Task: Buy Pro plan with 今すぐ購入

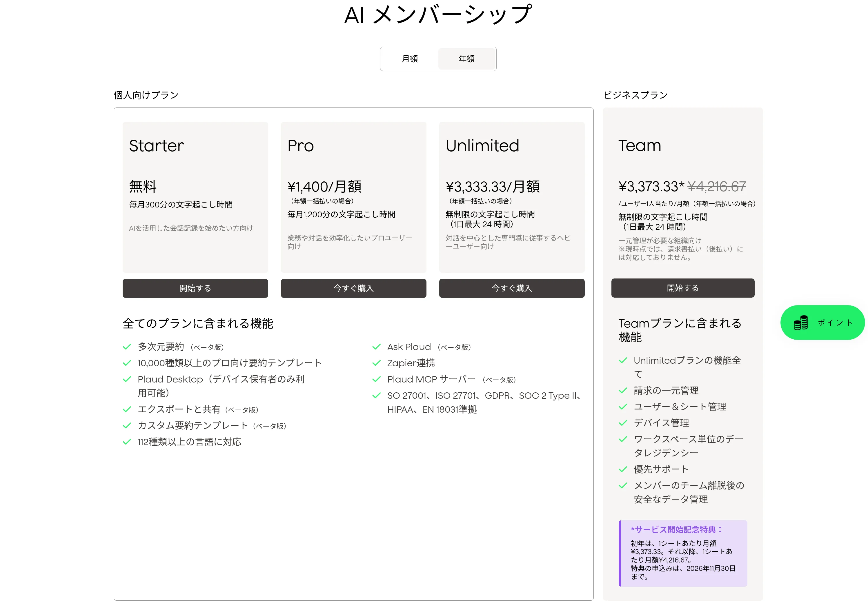Action: [x=353, y=288]
